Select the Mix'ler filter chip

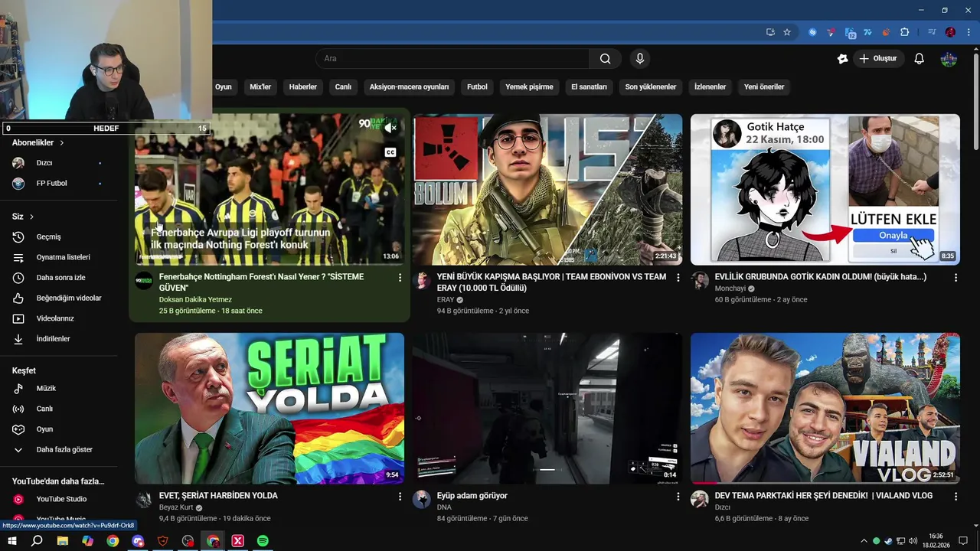tap(260, 87)
